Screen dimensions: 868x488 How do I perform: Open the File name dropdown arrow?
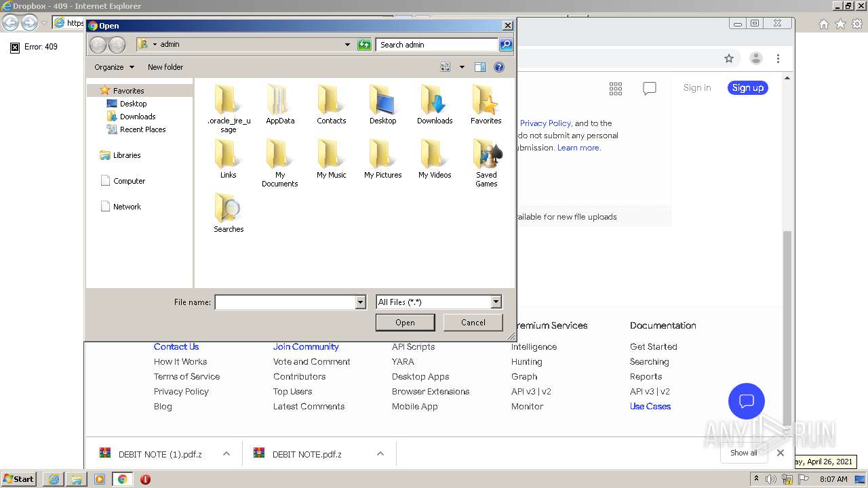coord(361,302)
